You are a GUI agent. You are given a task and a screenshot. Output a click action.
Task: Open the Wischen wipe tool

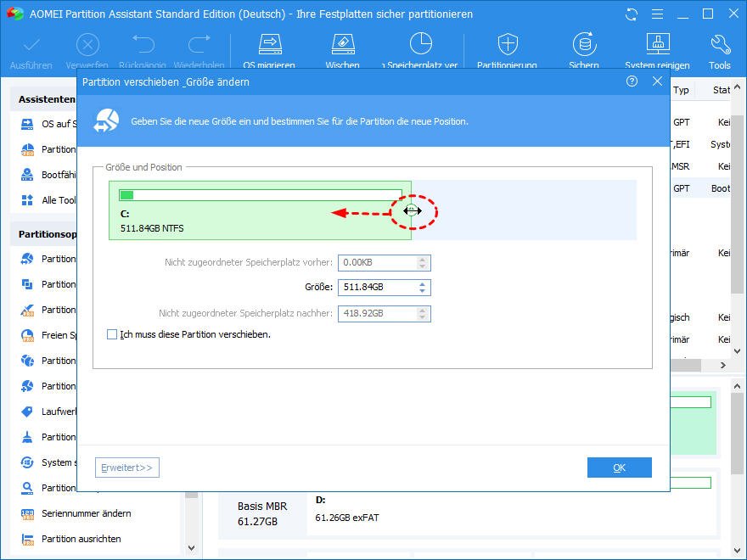pos(343,44)
